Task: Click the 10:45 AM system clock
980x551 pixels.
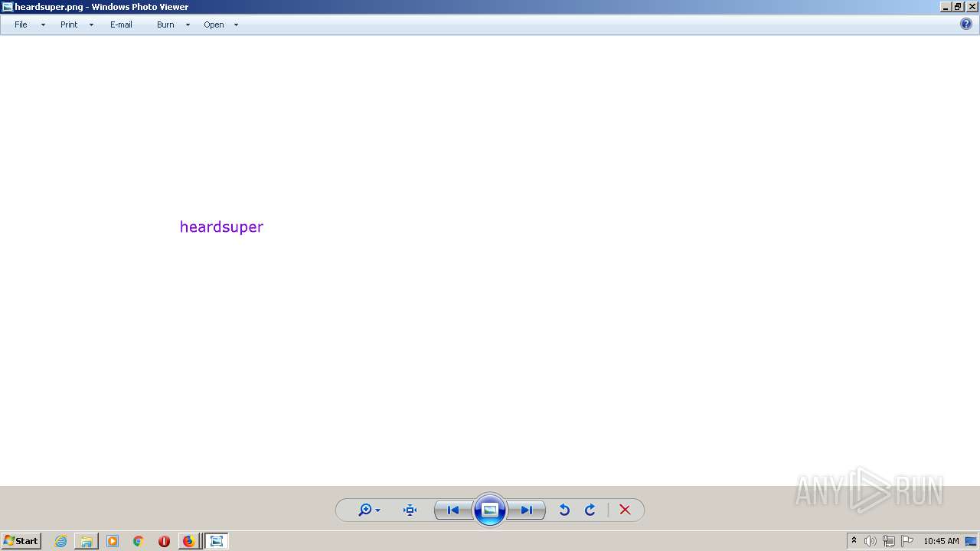Action: (x=941, y=541)
